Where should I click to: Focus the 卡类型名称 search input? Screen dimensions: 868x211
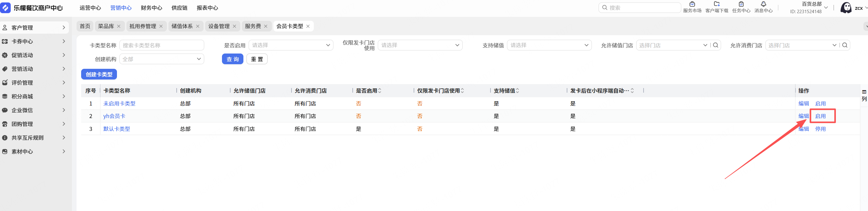click(161, 45)
